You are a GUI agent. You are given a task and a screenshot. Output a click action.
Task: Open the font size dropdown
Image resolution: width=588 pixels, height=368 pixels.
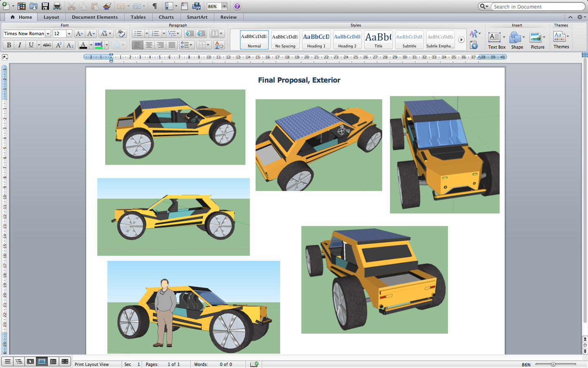pos(69,34)
